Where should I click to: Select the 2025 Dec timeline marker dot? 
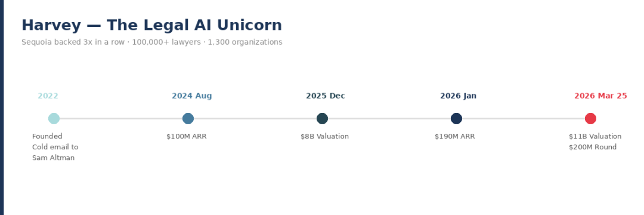point(323,118)
